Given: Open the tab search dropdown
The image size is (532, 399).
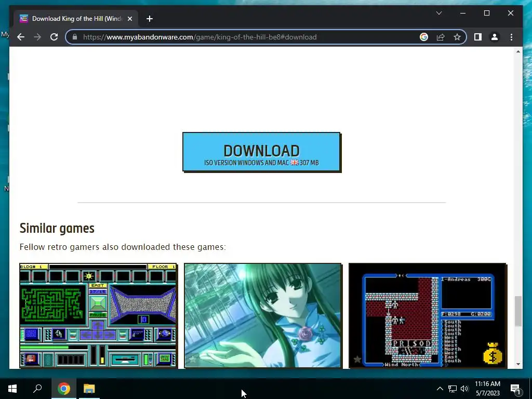Looking at the screenshot, I should tap(438, 13).
